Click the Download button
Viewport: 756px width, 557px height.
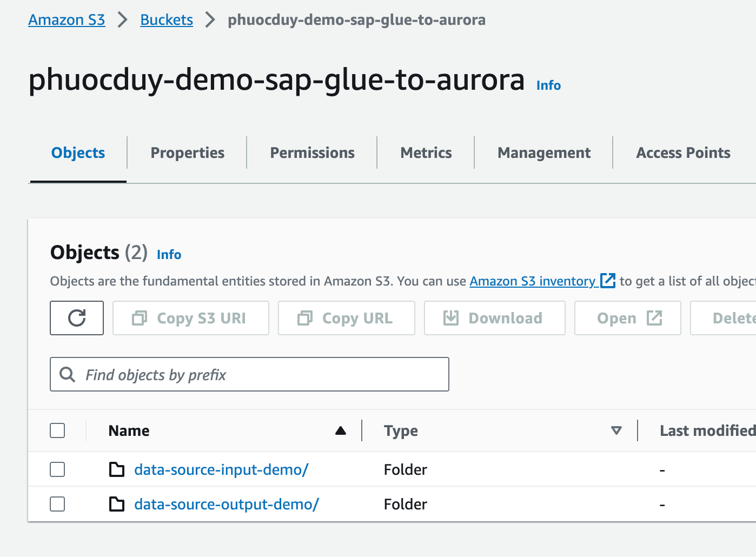click(x=495, y=318)
